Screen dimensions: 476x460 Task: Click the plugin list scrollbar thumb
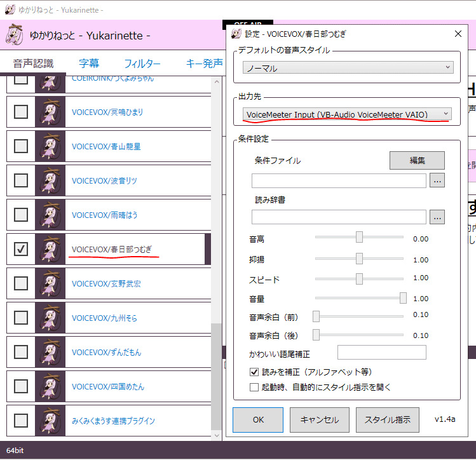(217, 377)
